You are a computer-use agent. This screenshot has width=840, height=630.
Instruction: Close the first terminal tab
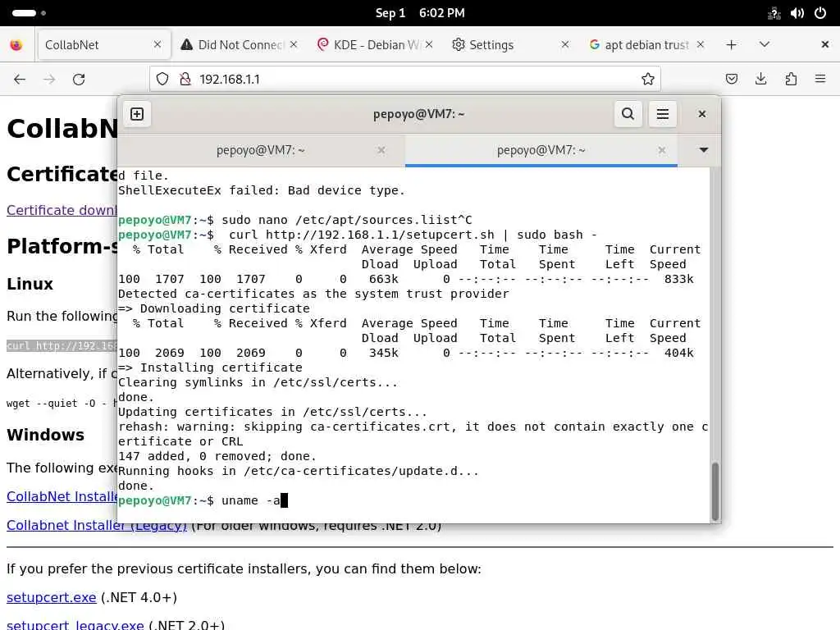(381, 151)
